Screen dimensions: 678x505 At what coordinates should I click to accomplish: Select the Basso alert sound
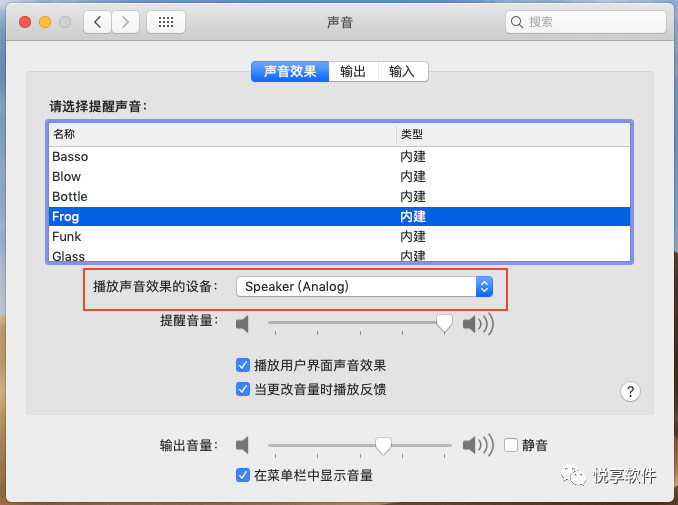[x=339, y=157]
